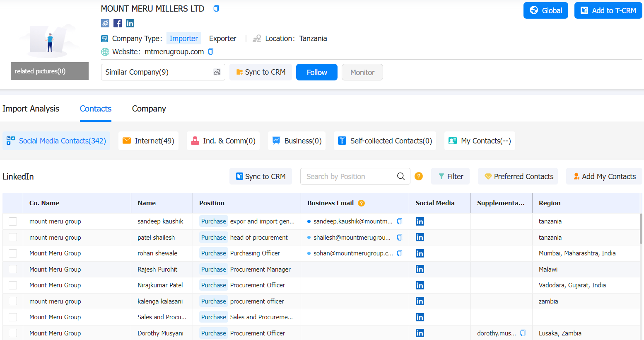Open kalenga kalasani's LinkedIn profile icon
This screenshot has height=340, width=644.
[420, 301]
